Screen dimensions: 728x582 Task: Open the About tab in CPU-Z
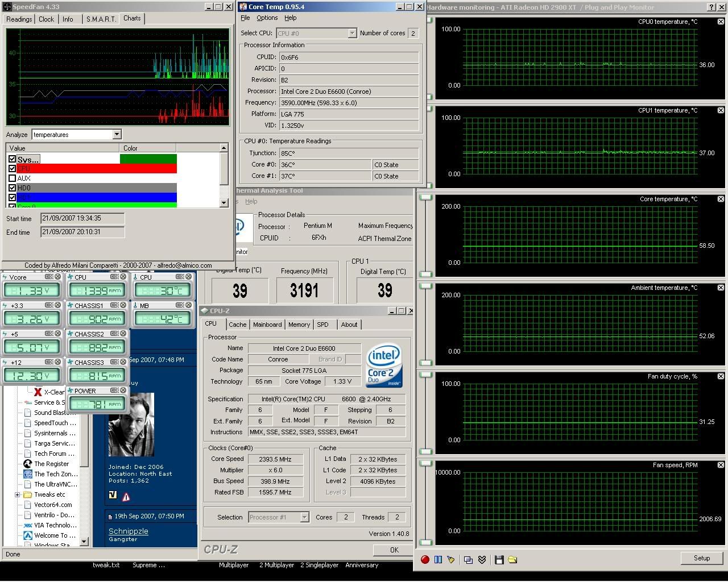pyautogui.click(x=349, y=325)
